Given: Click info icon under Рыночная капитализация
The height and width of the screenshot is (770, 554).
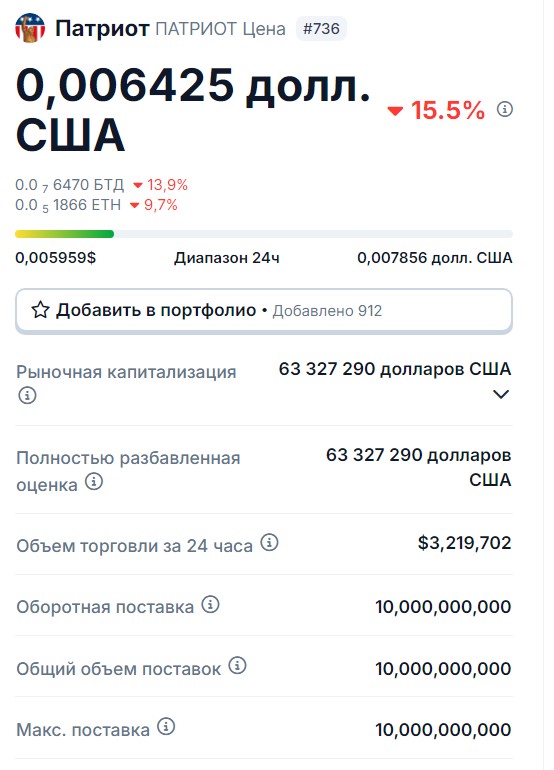Looking at the screenshot, I should 27,395.
